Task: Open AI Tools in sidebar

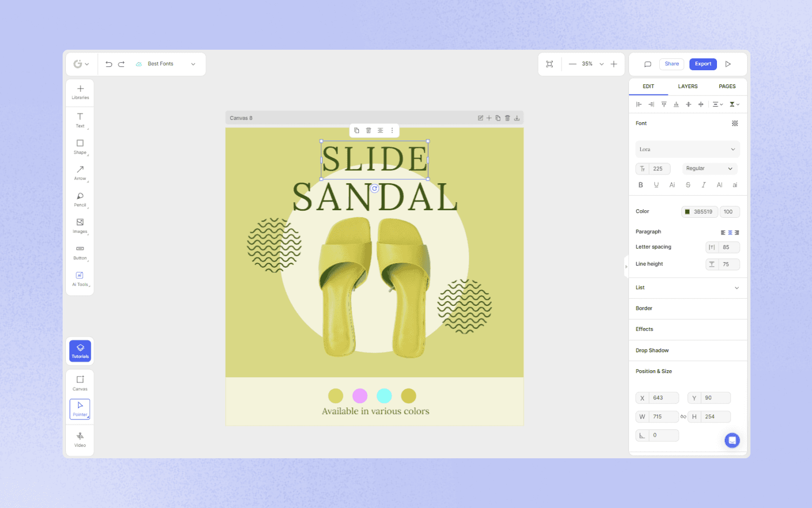Action: [80, 279]
